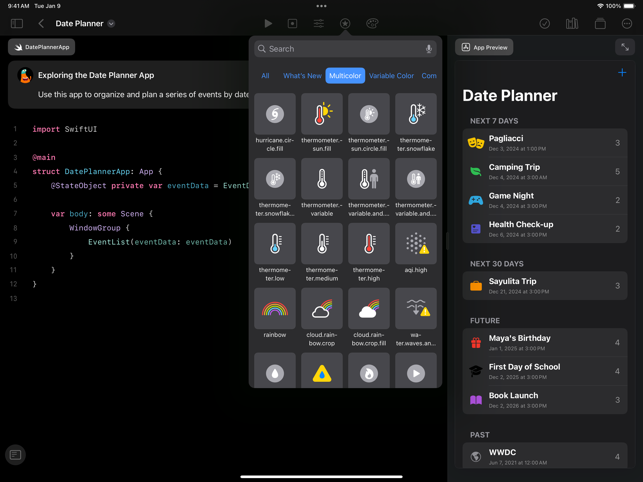Choose the thermometer.low symbol
Image resolution: width=643 pixels, height=482 pixels.
(x=275, y=244)
